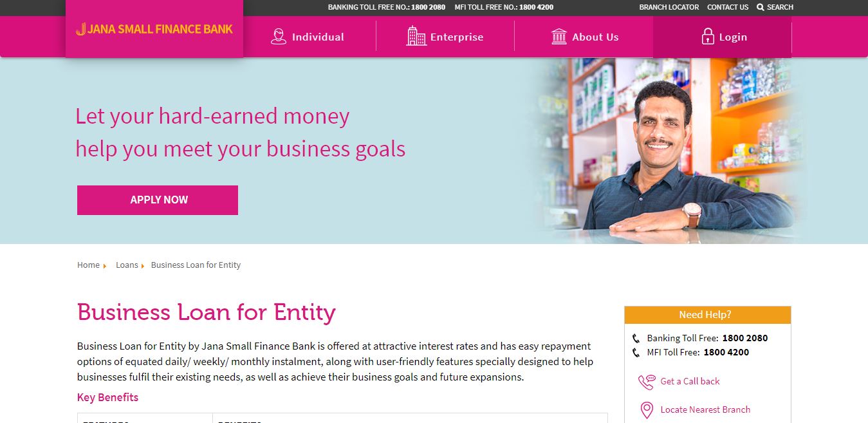Click the search magnifier icon
Viewport: 868px width, 423px height.
[761, 7]
